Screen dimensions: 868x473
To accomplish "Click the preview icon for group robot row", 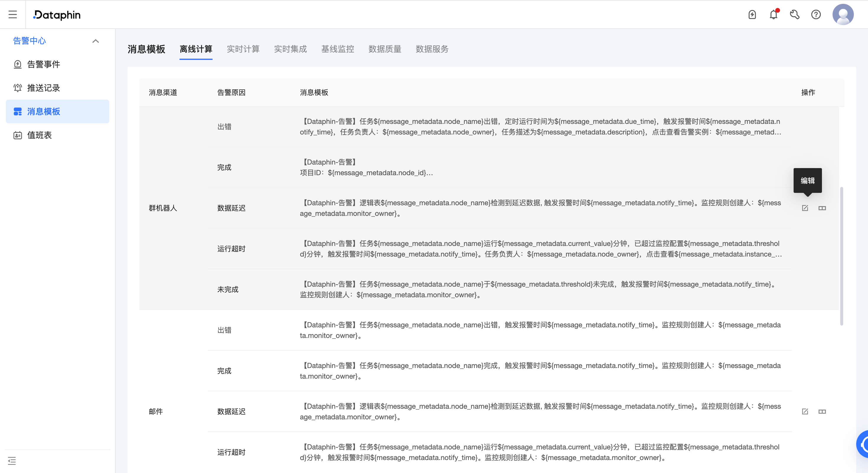I will pos(822,208).
